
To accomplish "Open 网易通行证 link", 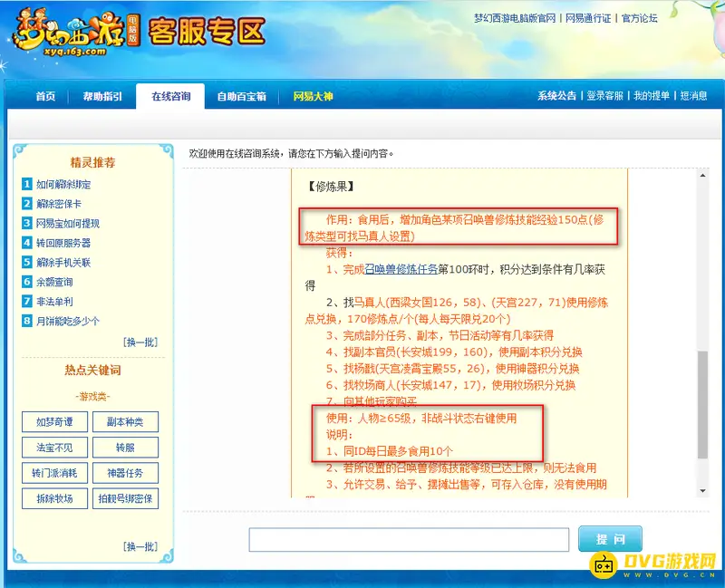I will [x=588, y=18].
